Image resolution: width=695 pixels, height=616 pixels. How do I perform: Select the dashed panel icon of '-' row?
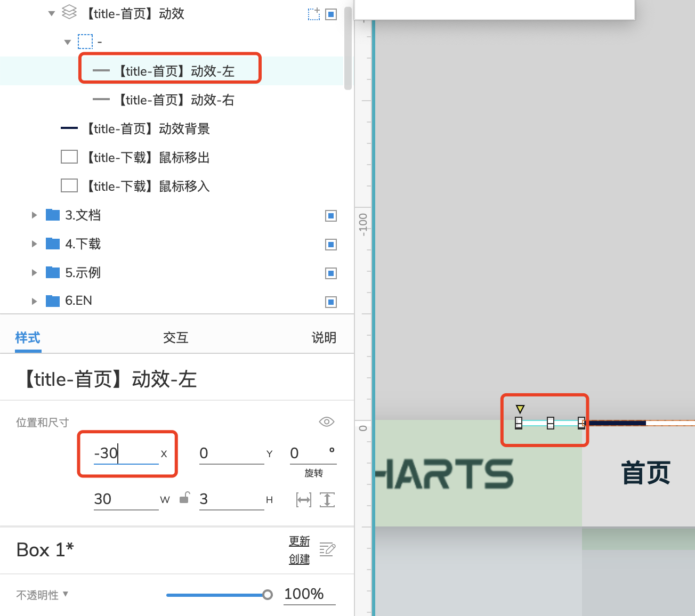coord(85,42)
